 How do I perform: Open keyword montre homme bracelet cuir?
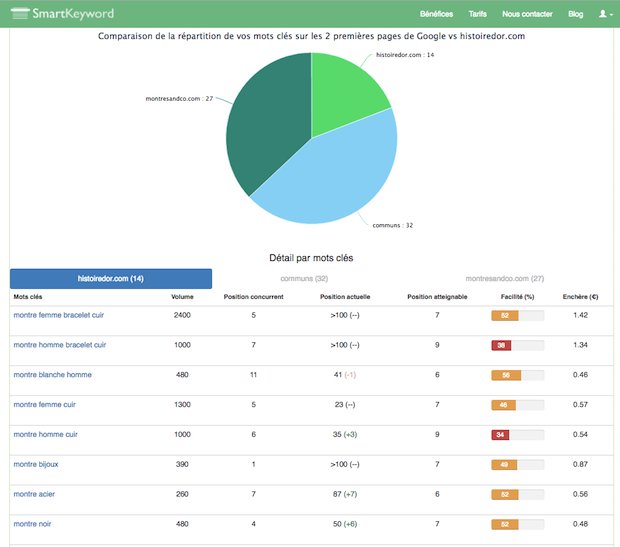60,345
